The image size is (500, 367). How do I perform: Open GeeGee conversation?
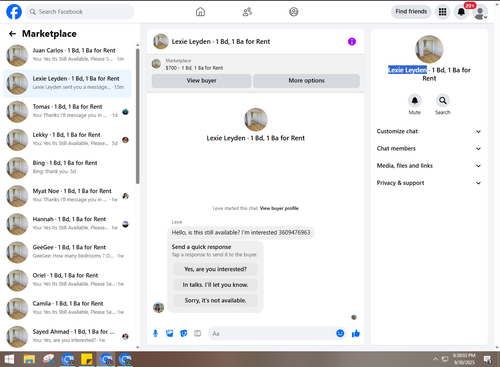67,252
